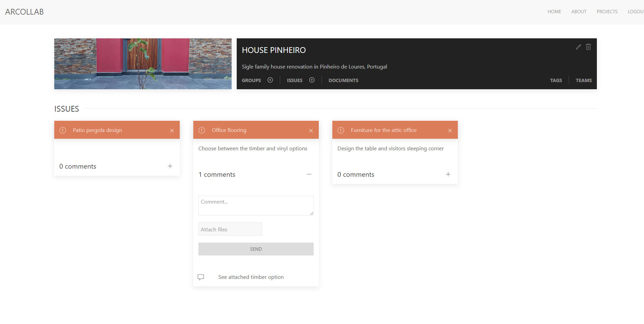Image resolution: width=644 pixels, height=324 pixels.
Task: Open the ABOUT page
Action: point(579,12)
